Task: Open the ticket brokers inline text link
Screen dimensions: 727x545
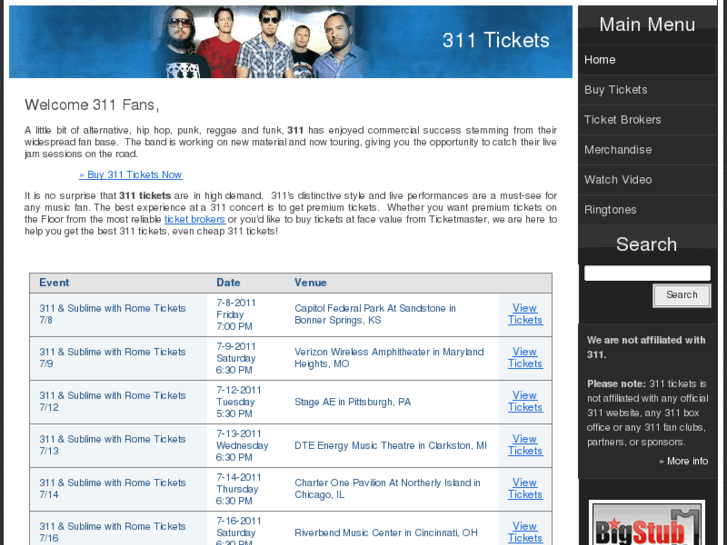Action: (x=195, y=219)
